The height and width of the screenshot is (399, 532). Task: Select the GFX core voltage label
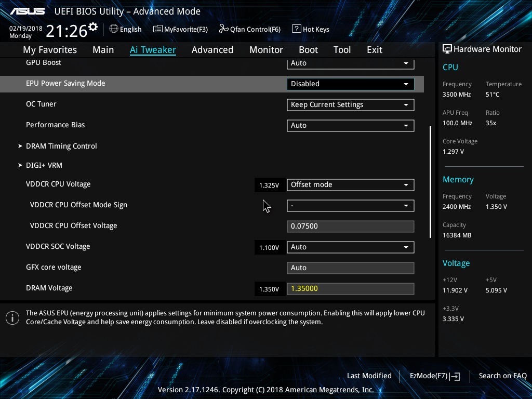pyautogui.click(x=54, y=267)
